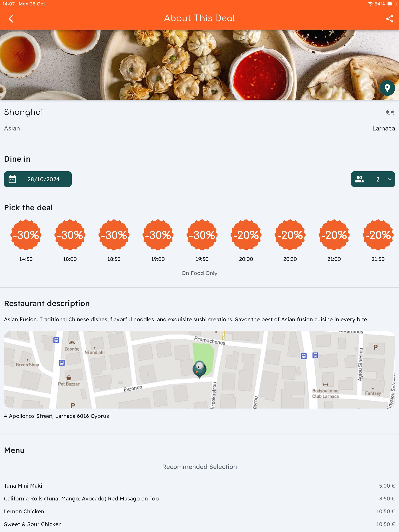Tap the 4 Apollonos Street address
Screen dimensions: 399x532
[x=56, y=416]
